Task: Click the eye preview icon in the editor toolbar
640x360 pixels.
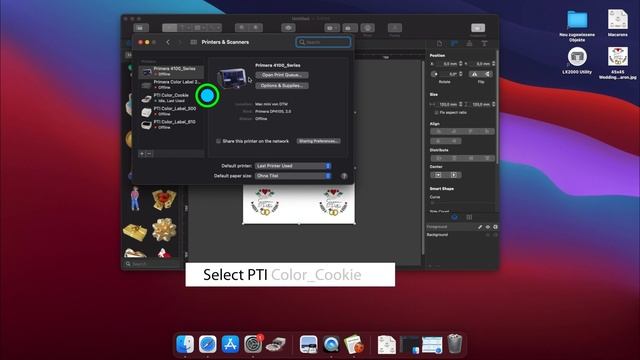Action: pyautogui.click(x=288, y=28)
